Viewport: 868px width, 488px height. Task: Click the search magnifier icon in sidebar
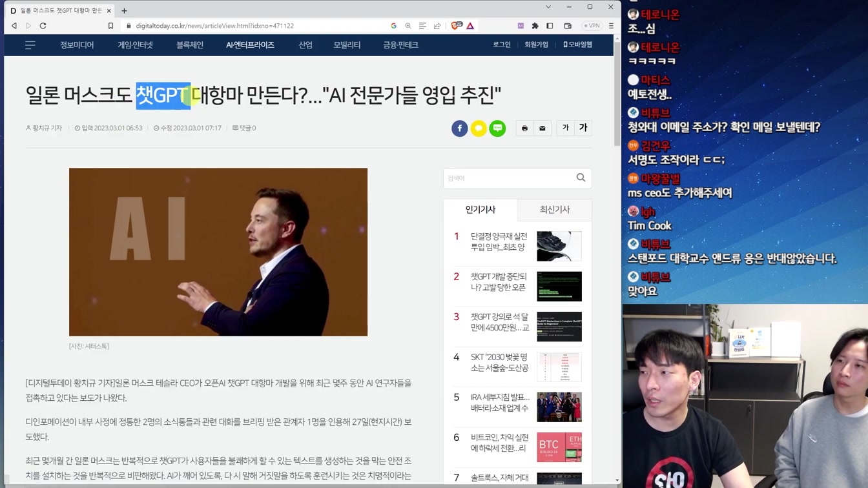tap(581, 178)
